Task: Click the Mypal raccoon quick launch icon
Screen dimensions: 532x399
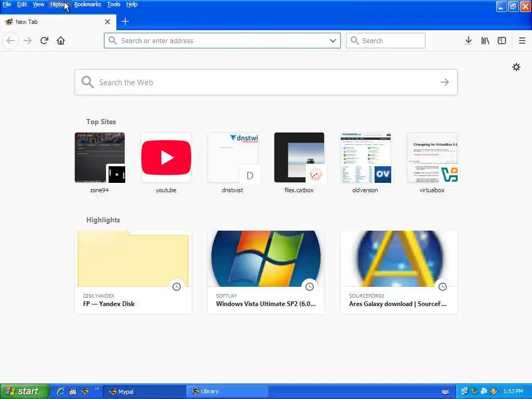Action: 85,391
